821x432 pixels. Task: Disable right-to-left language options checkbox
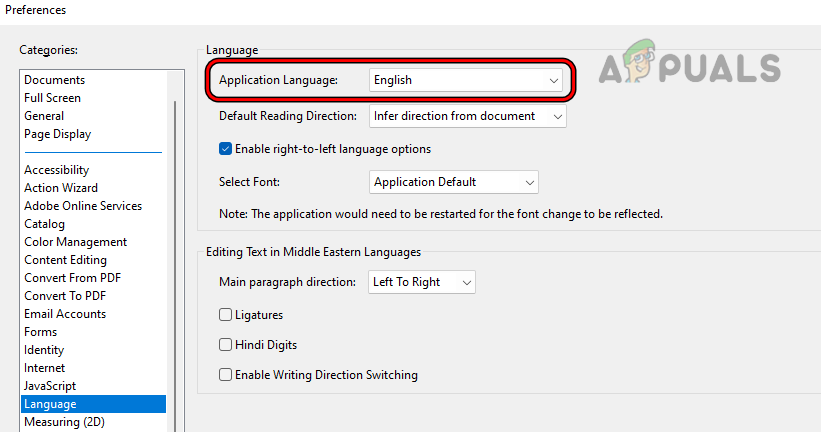coord(225,149)
